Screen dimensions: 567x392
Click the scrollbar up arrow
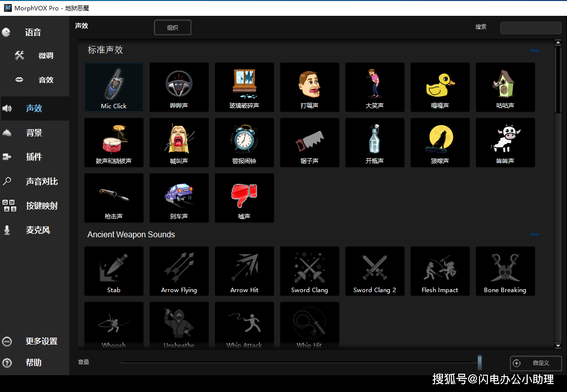point(558,43)
